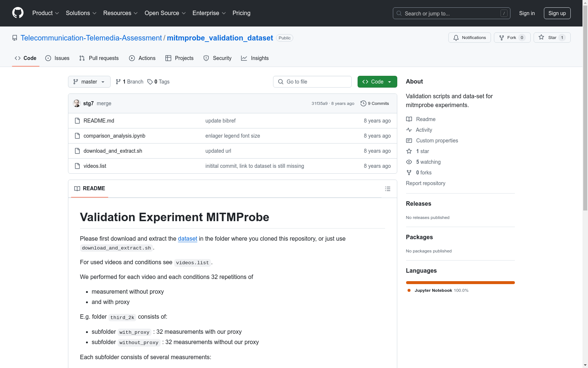Screen dimensions: 588x368
Task: Click the repository book icon beside owner name
Action: pos(15,38)
